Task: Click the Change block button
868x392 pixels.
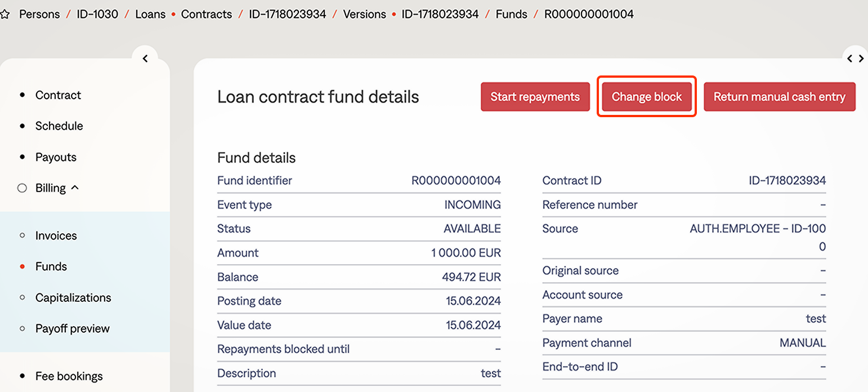Action: pyautogui.click(x=647, y=97)
